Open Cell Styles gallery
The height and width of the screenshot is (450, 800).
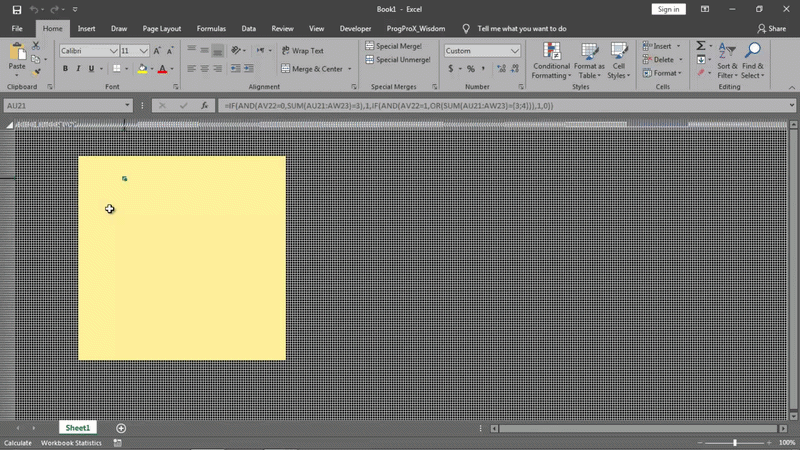pos(619,61)
